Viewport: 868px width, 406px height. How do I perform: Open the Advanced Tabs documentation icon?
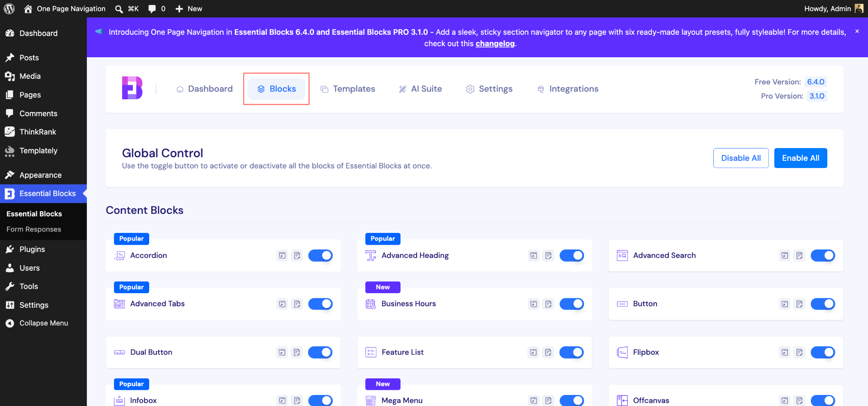coord(297,304)
